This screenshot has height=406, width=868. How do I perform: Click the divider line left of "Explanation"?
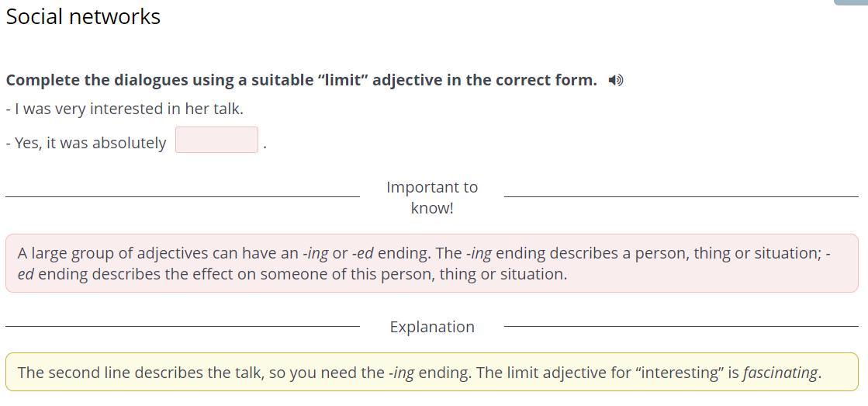183,326
